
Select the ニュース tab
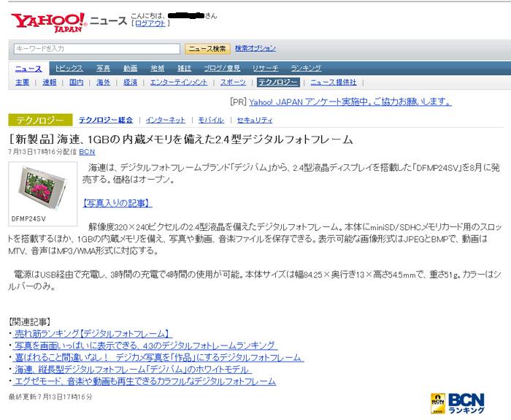coord(28,69)
